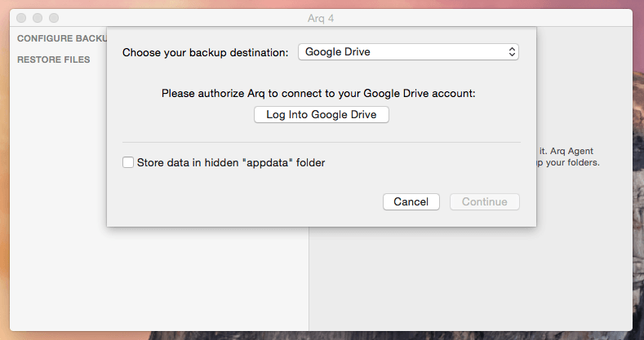The image size is (644, 340).
Task: Click the vertical divider between sidebar and main pane
Action: click(309, 279)
